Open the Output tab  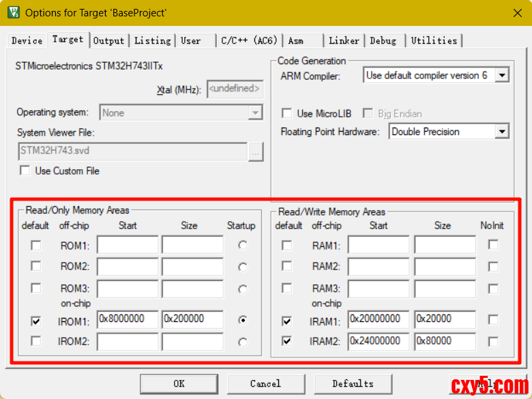point(108,41)
